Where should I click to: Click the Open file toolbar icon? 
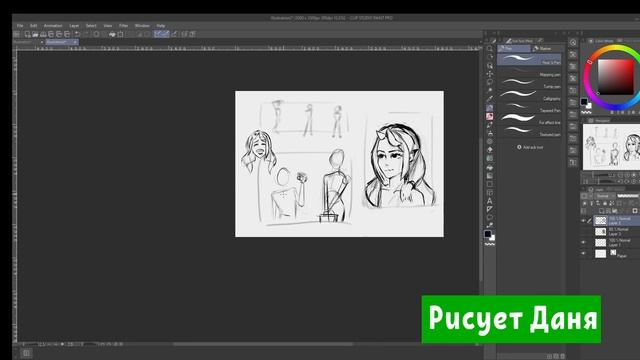[35, 34]
